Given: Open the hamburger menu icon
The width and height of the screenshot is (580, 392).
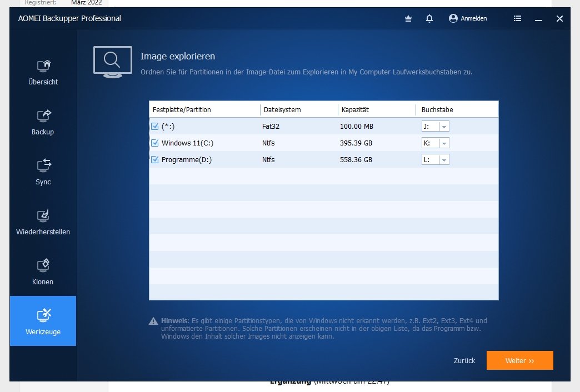Looking at the screenshot, I should click(x=517, y=18).
